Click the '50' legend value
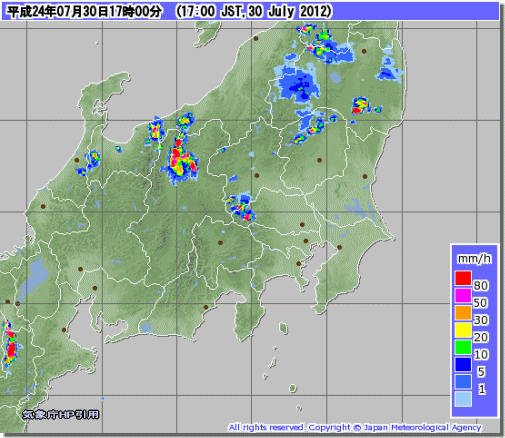Screen dimensions: 505x438 point(481,303)
